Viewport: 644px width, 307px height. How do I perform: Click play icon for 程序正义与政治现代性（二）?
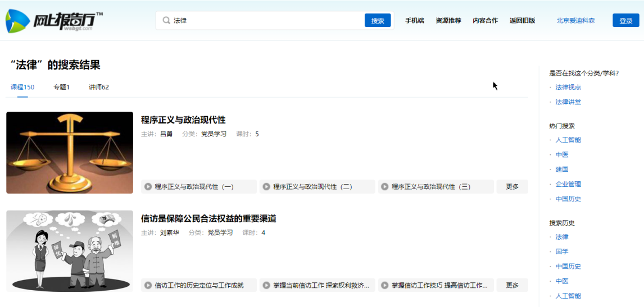266,187
